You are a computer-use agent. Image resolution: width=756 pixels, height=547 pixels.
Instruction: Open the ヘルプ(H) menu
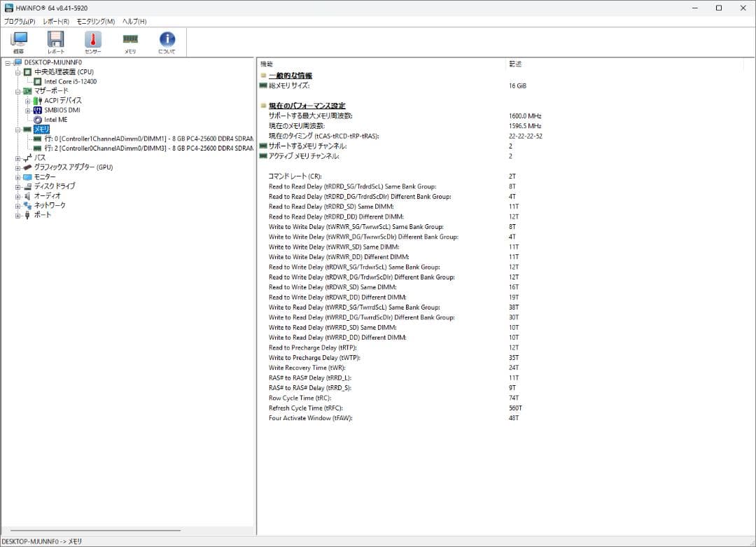134,22
